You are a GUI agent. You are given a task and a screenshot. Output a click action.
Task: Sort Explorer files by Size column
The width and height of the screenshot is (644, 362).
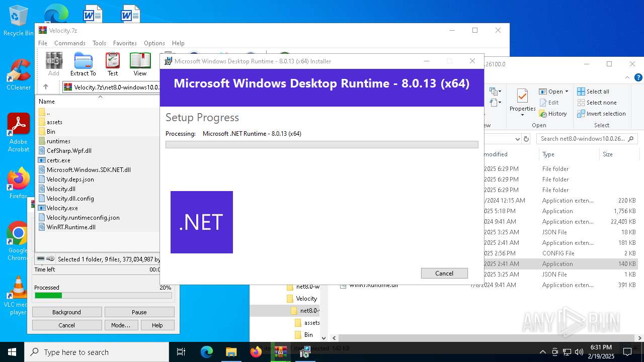point(608,154)
